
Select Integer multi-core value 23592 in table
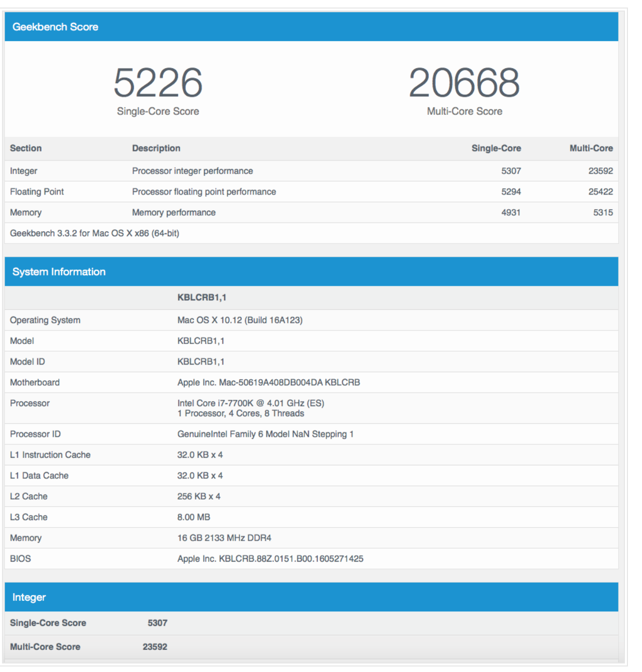(600, 171)
